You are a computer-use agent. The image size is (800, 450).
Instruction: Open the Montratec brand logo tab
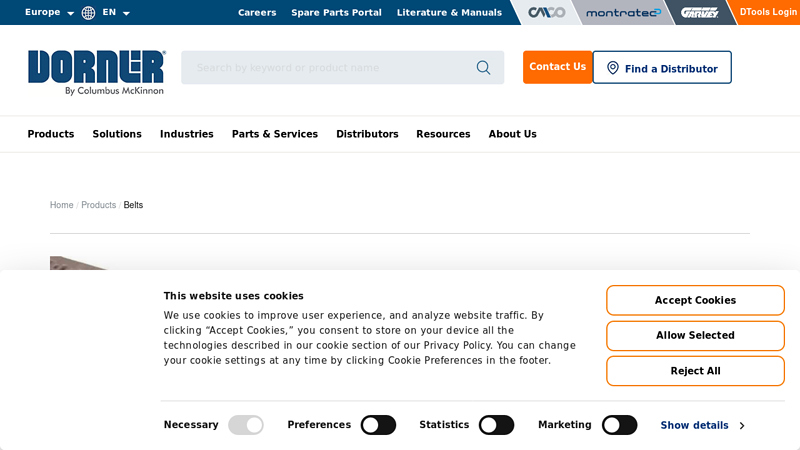point(623,13)
